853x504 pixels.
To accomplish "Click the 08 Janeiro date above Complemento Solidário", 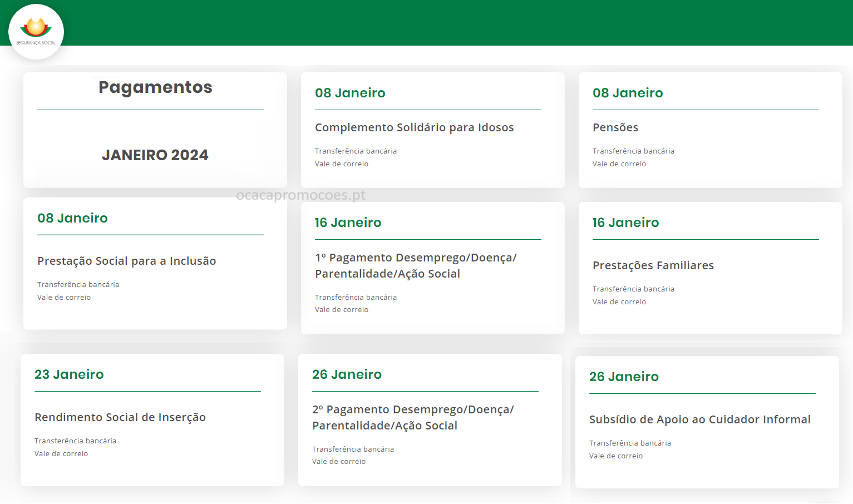I will coord(350,93).
